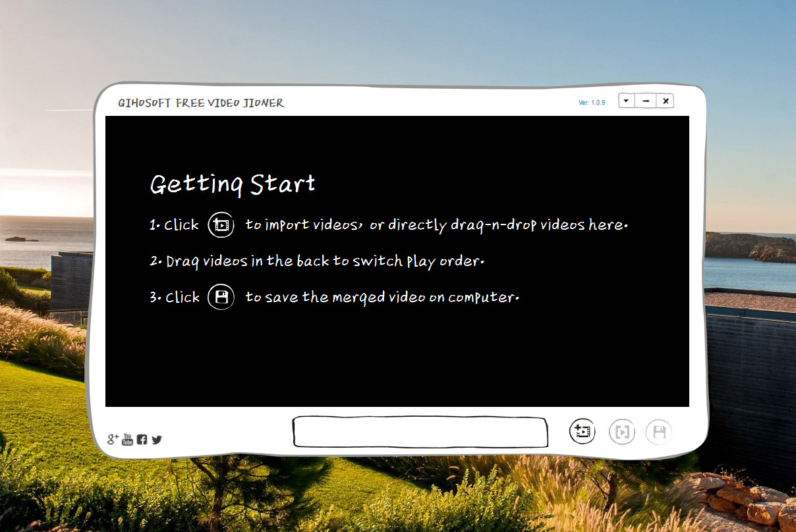
Task: Open the Twitter profile link
Action: (156, 439)
